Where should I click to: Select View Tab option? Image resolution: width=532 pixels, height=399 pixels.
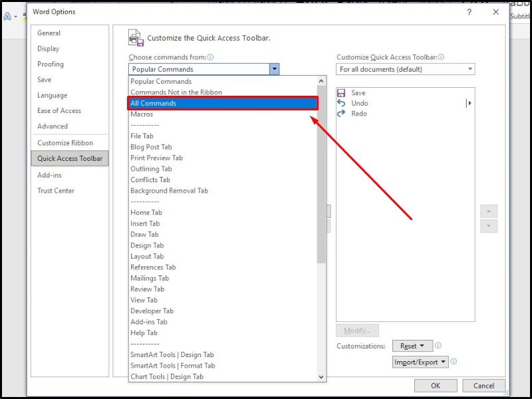tap(223, 300)
